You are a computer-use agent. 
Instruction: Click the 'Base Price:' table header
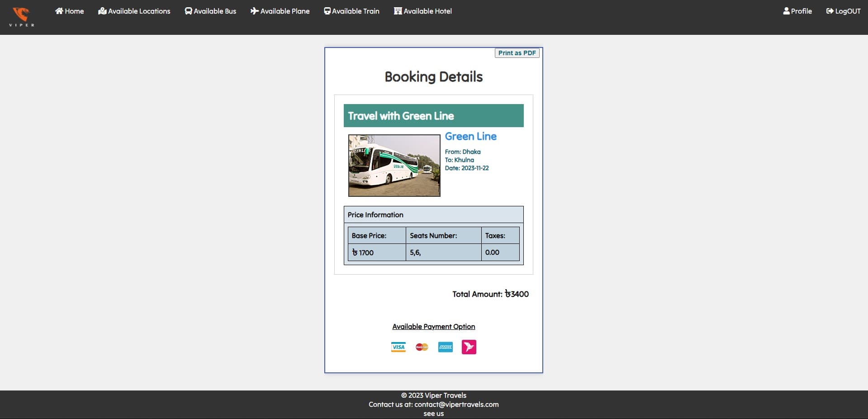[x=377, y=236]
